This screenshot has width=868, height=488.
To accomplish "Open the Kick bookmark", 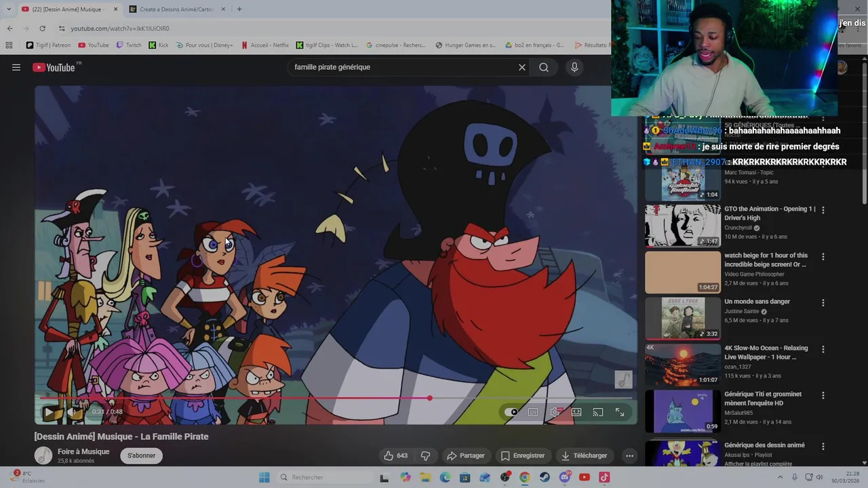I will point(159,45).
